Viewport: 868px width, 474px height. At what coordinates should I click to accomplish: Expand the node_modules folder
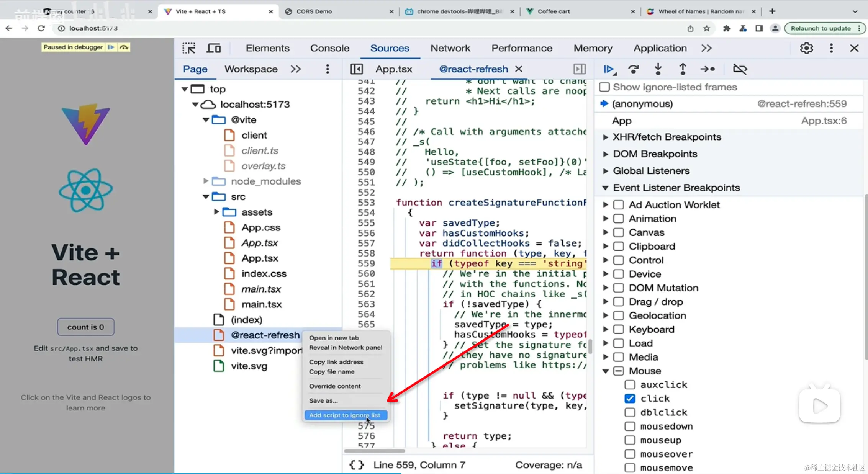click(x=206, y=181)
